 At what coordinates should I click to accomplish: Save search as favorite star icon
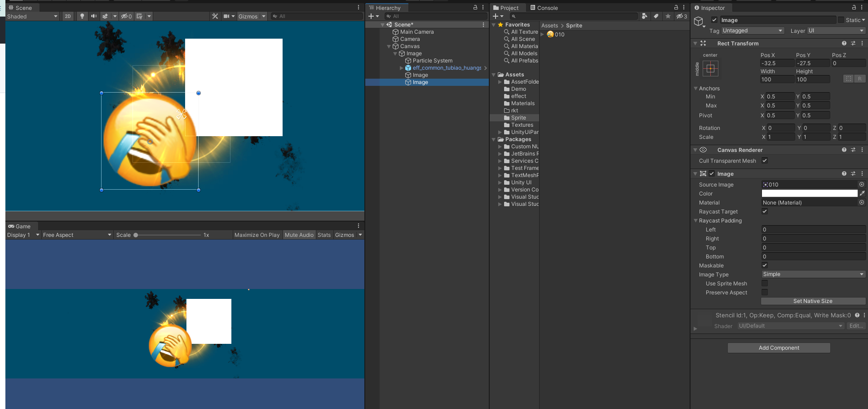pyautogui.click(x=668, y=16)
